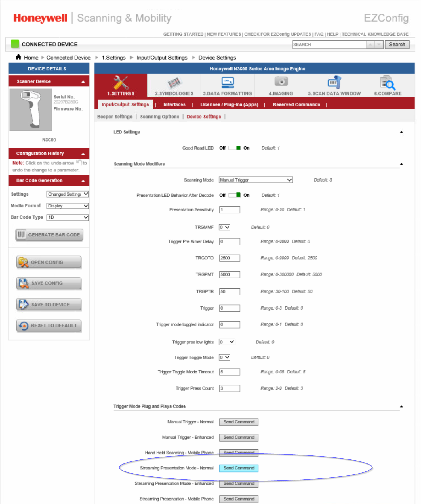
Task: Send command for Manual Trigger - Normal
Action: coord(239,422)
